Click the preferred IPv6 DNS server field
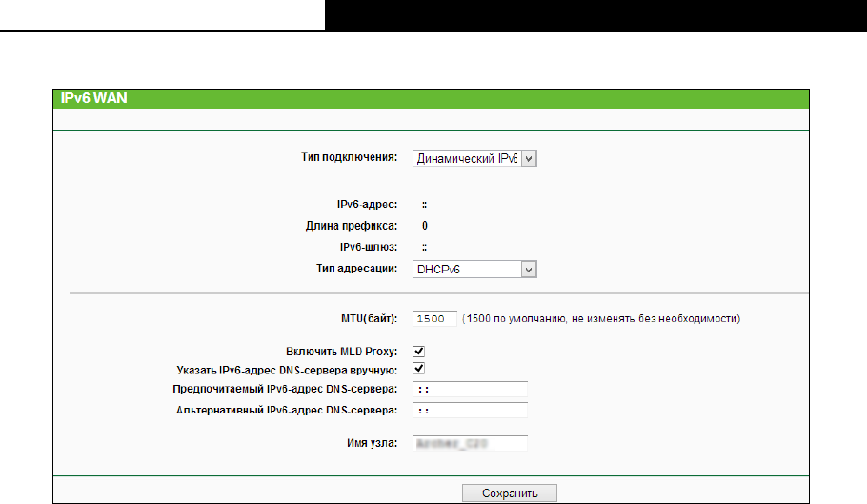This screenshot has width=867, height=504. click(470, 389)
